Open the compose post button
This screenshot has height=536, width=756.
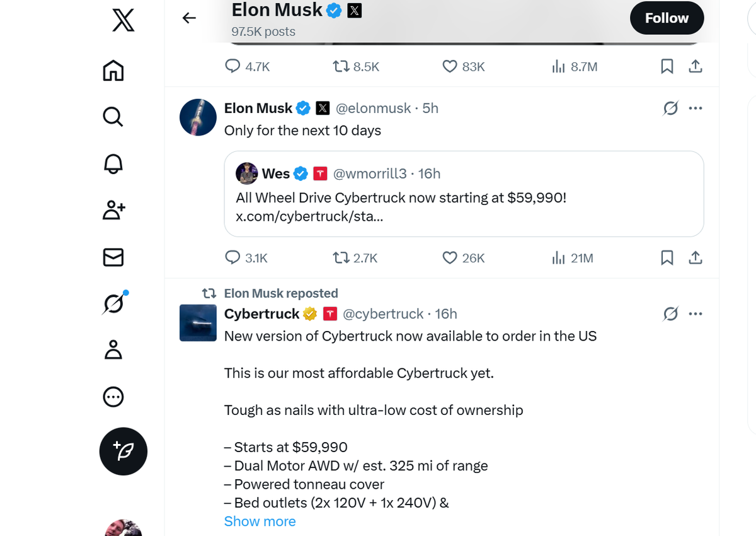pyautogui.click(x=123, y=452)
